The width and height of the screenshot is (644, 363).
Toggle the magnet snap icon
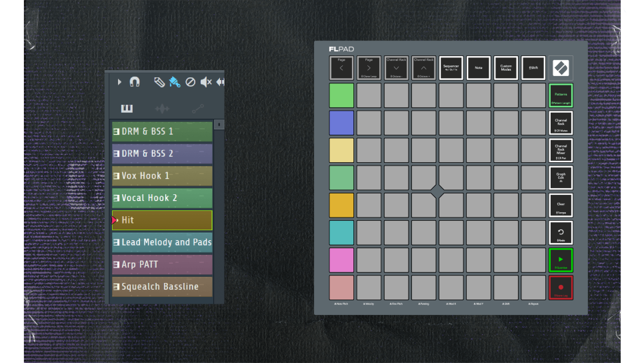[135, 82]
